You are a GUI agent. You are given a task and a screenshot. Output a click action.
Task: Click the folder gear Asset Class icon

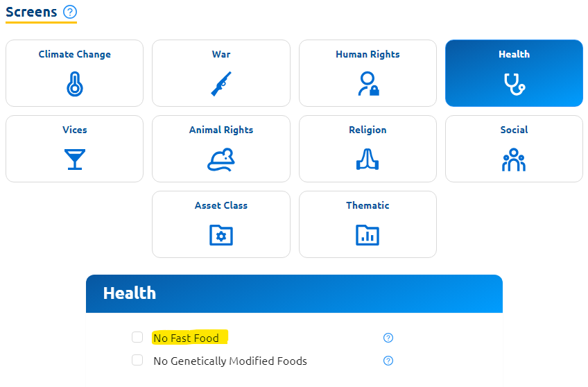tap(221, 235)
